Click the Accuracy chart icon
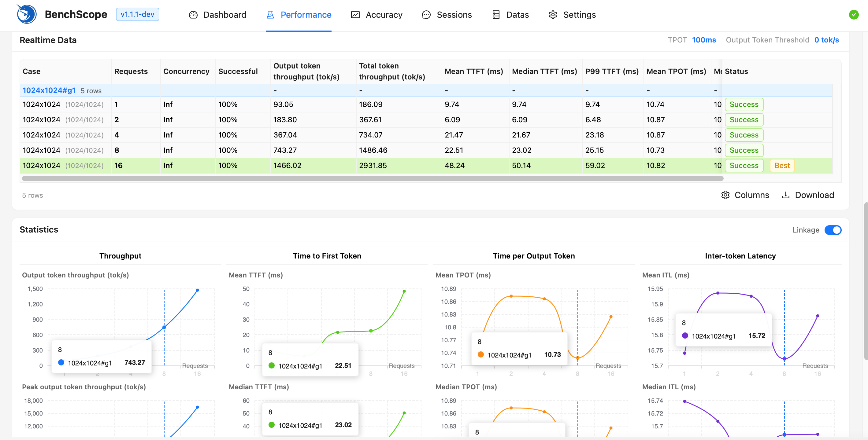The image size is (868, 440). (355, 15)
